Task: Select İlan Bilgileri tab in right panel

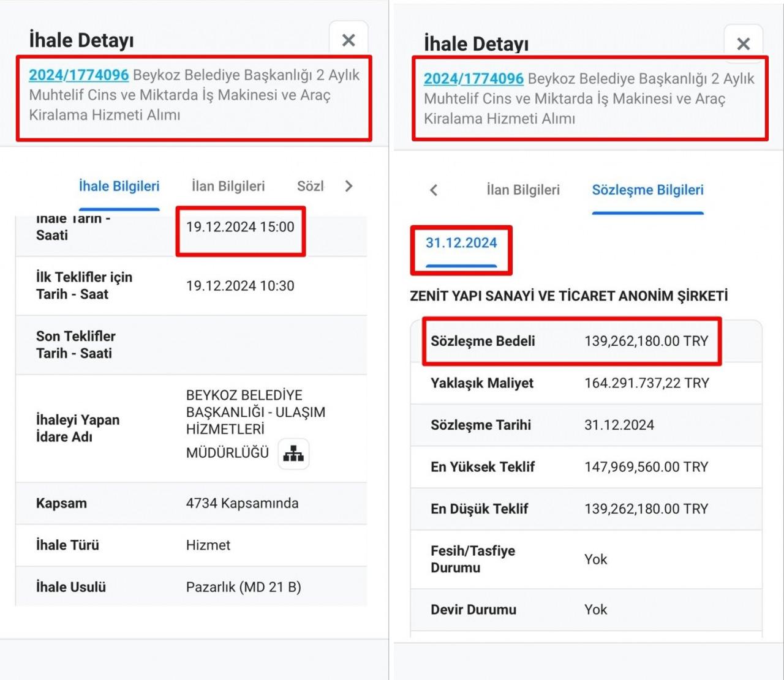Action: [x=522, y=190]
